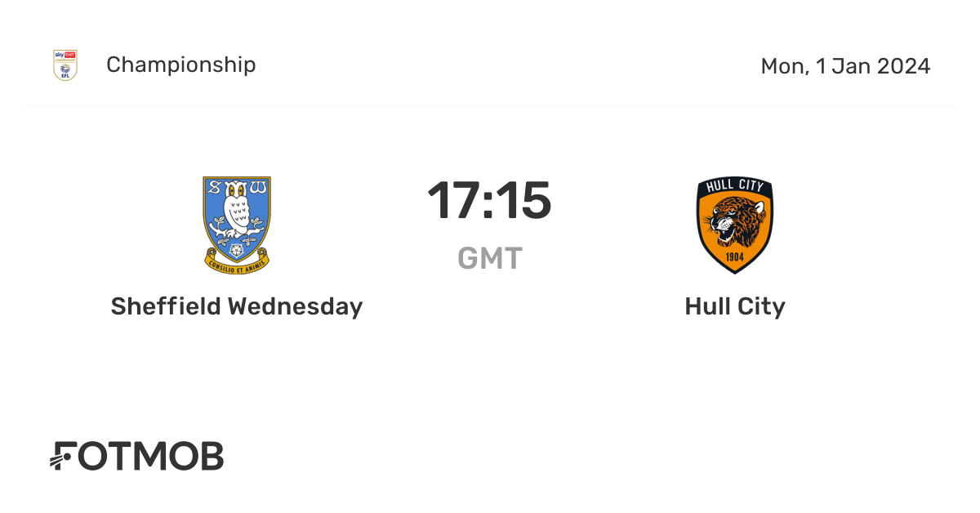Viewport: 980px width, 513px height.
Task: Click the GMT timezone label
Action: (489, 258)
